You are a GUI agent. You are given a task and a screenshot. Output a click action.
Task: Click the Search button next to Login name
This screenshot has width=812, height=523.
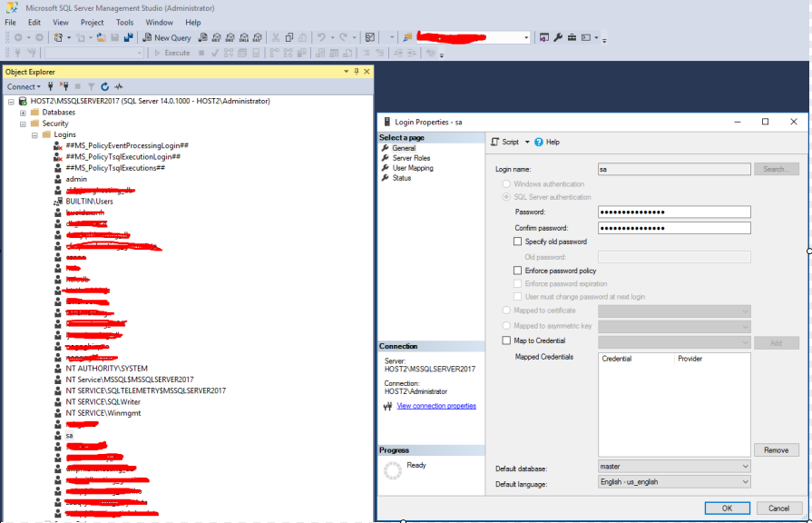point(777,168)
